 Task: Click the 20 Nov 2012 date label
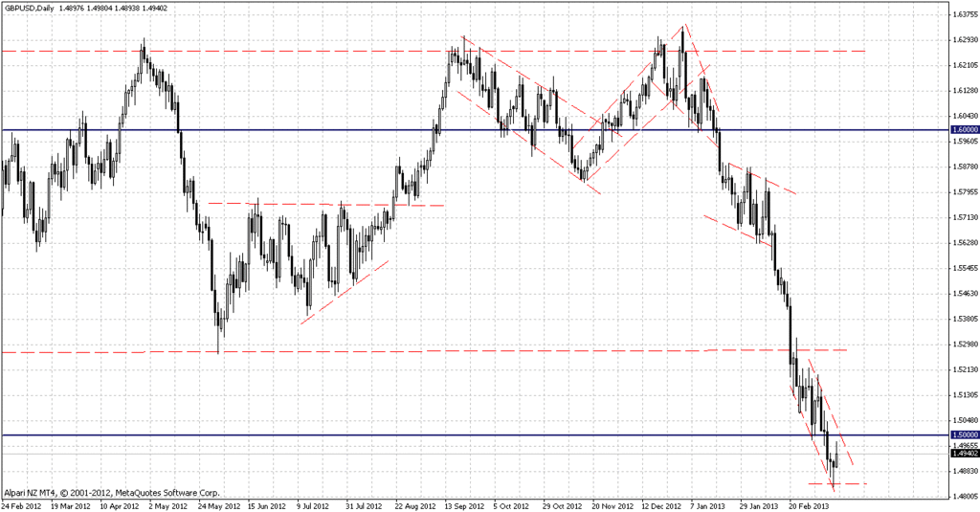pyautogui.click(x=612, y=506)
